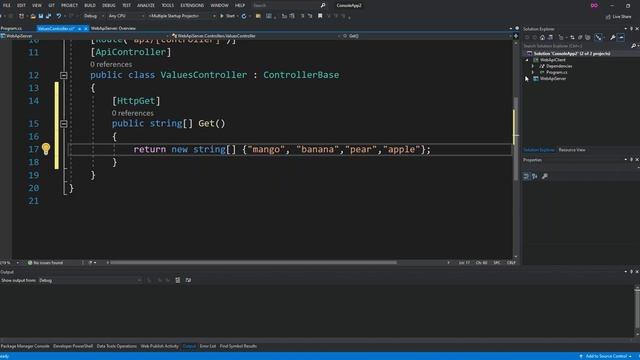Open the EDIT menu
640x360 pixels.
pyautogui.click(x=21, y=5)
